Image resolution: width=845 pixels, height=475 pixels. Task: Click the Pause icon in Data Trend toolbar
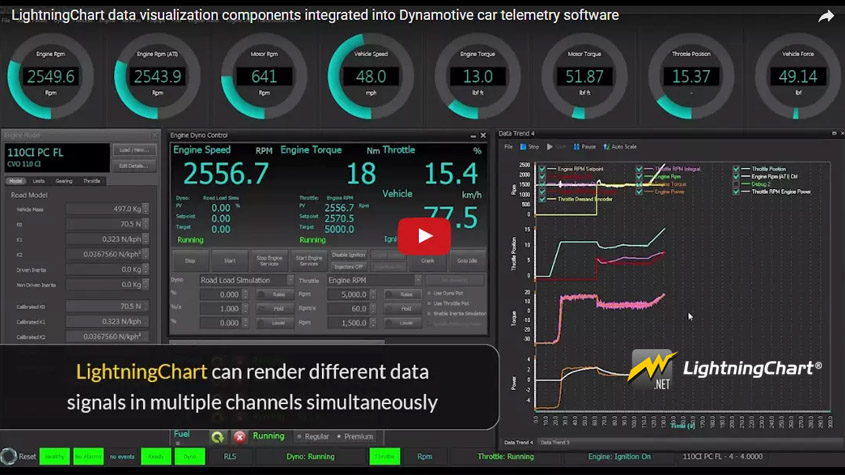pyautogui.click(x=576, y=147)
